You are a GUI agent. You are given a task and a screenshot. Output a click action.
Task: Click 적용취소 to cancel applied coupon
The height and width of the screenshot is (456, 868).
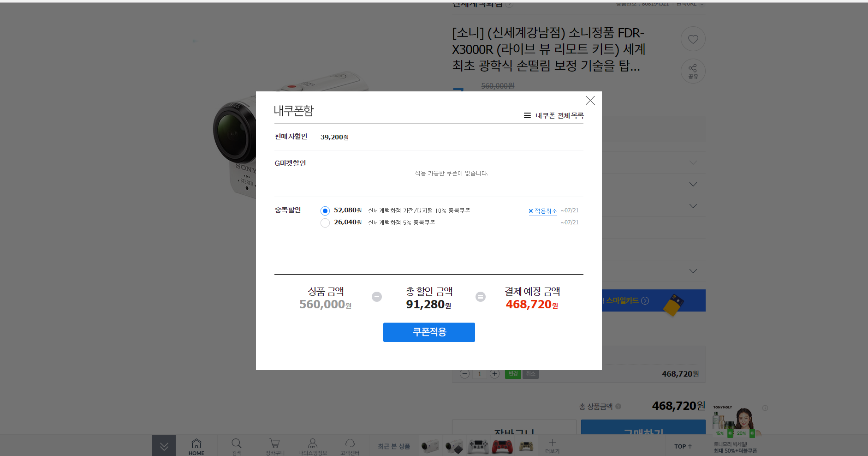[543, 211]
